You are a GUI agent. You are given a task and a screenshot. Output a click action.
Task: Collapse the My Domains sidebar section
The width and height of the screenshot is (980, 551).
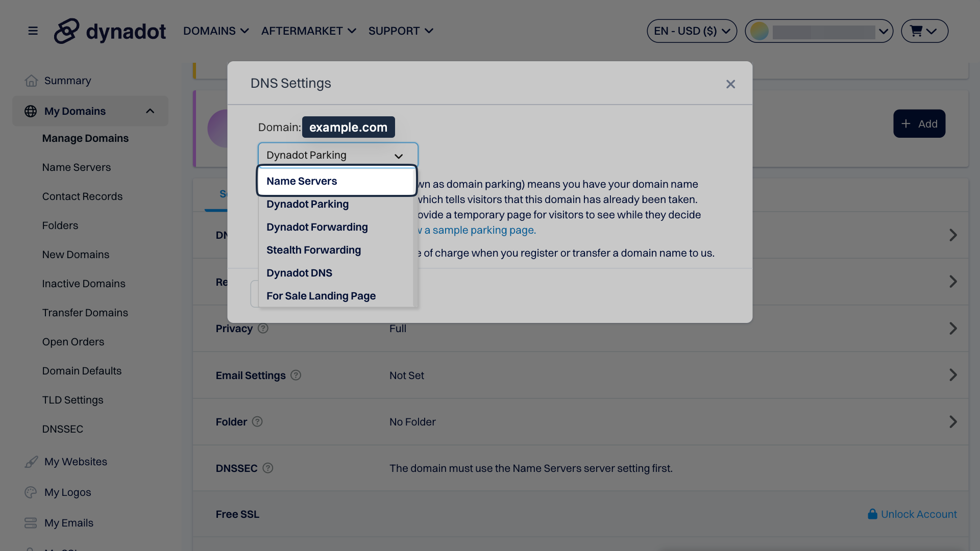pos(150,110)
